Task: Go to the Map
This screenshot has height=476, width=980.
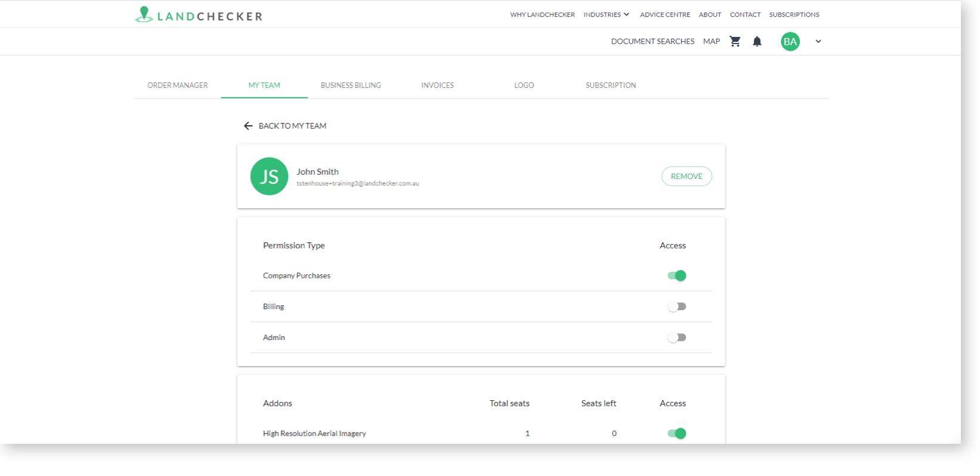Action: click(712, 41)
